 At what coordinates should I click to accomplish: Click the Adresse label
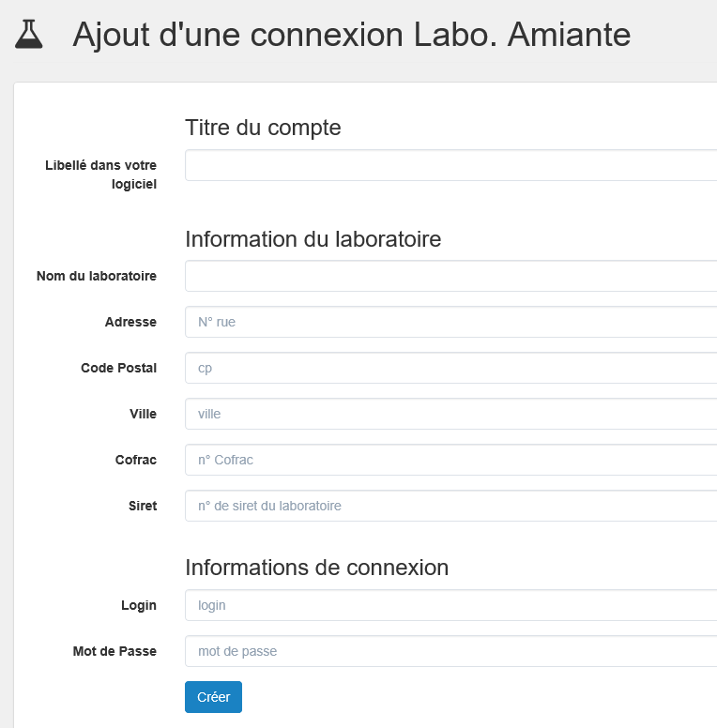coord(130,322)
